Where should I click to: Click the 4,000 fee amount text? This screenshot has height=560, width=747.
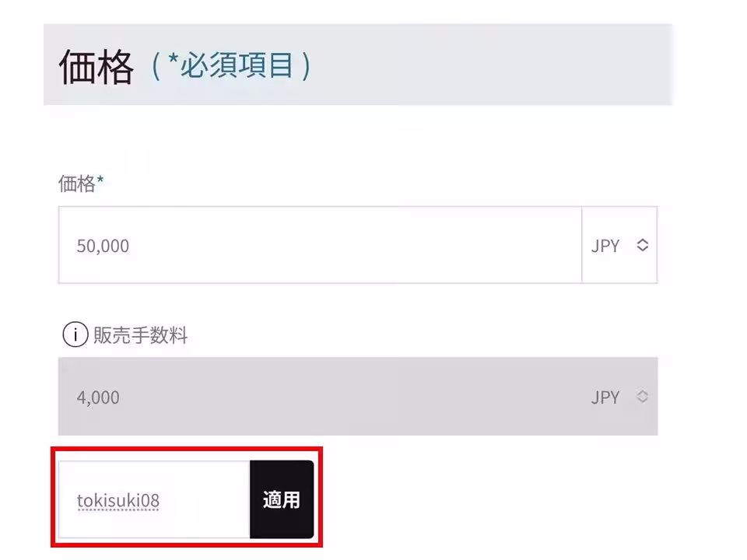[98, 397]
